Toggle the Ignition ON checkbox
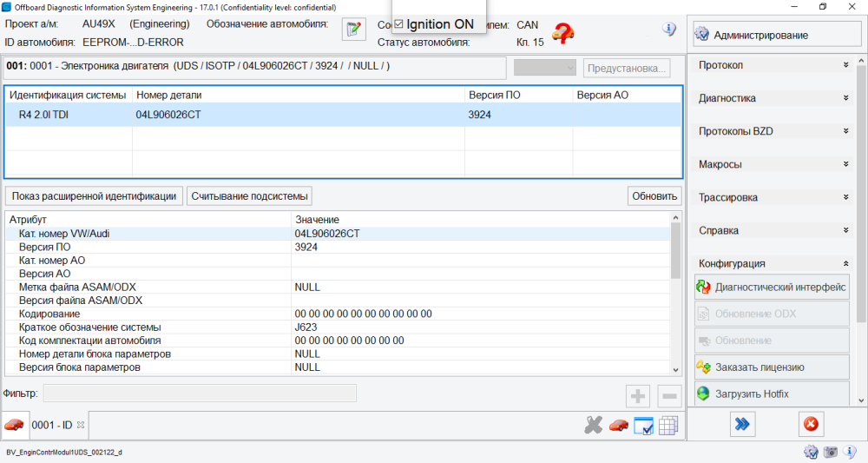 pos(398,23)
